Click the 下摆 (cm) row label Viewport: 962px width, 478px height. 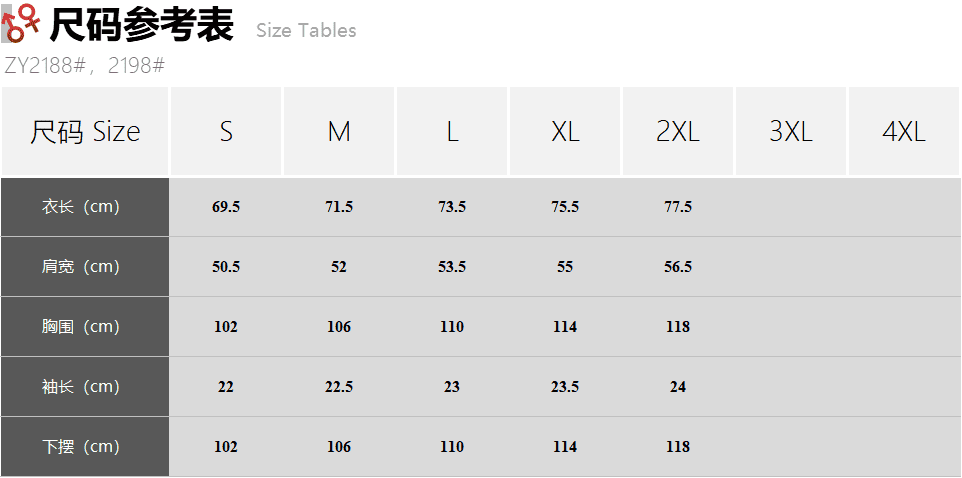(x=81, y=447)
